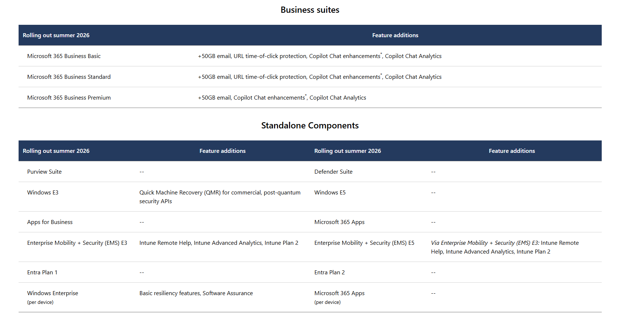Select 'Microsoft 365 Business Basic' row label
Screen dimensions: 644x313
coord(64,56)
